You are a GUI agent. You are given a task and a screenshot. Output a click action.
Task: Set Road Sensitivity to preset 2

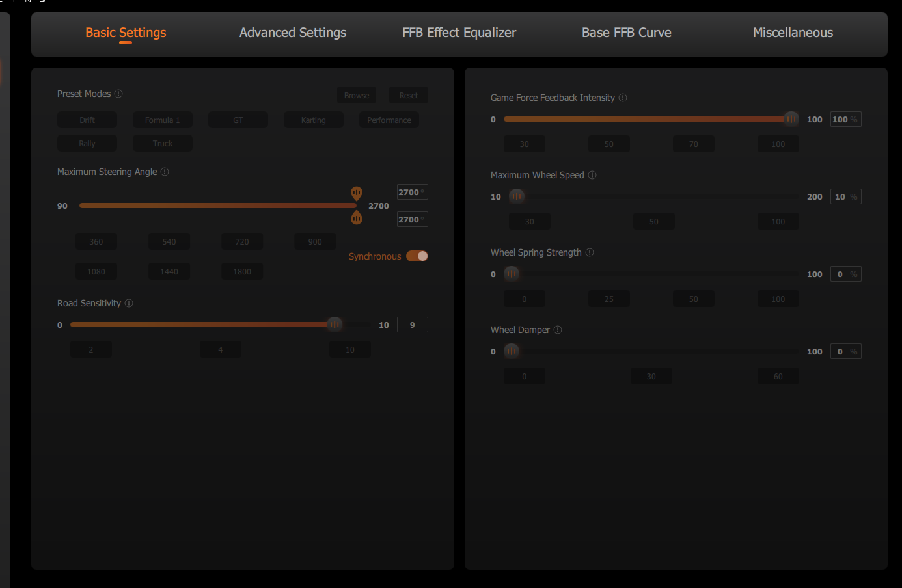91,350
